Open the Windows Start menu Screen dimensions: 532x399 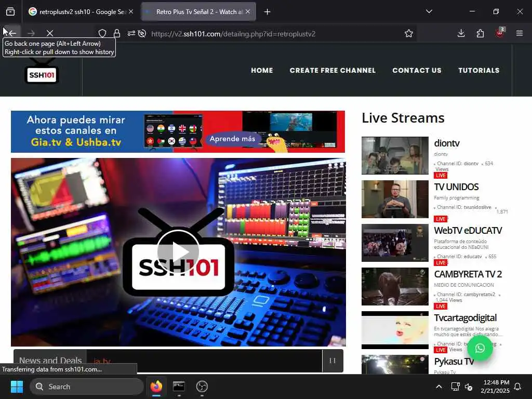pyautogui.click(x=17, y=387)
